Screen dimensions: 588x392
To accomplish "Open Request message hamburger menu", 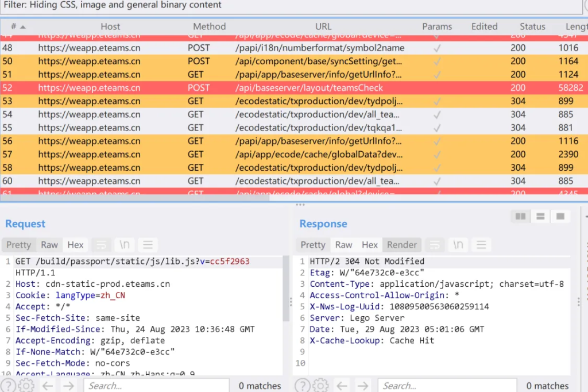I will click(x=148, y=245).
